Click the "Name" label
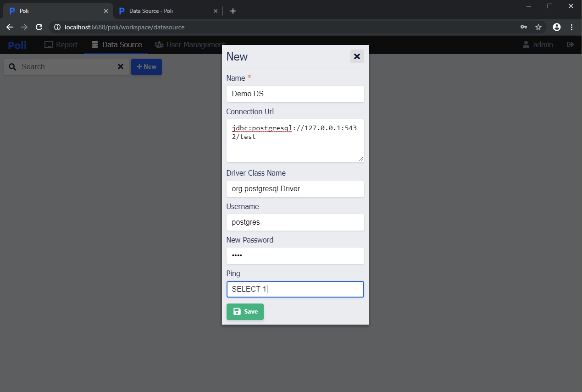This screenshot has height=392, width=582. (x=236, y=78)
